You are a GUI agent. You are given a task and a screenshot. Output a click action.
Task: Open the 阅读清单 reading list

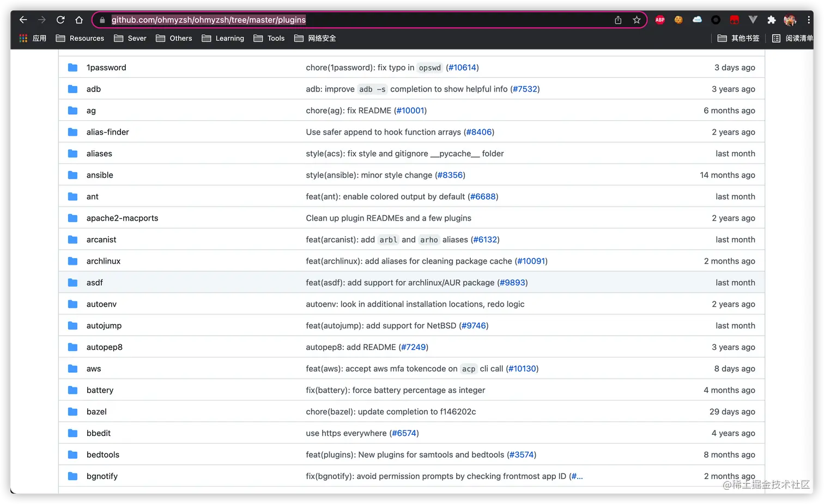(792, 38)
